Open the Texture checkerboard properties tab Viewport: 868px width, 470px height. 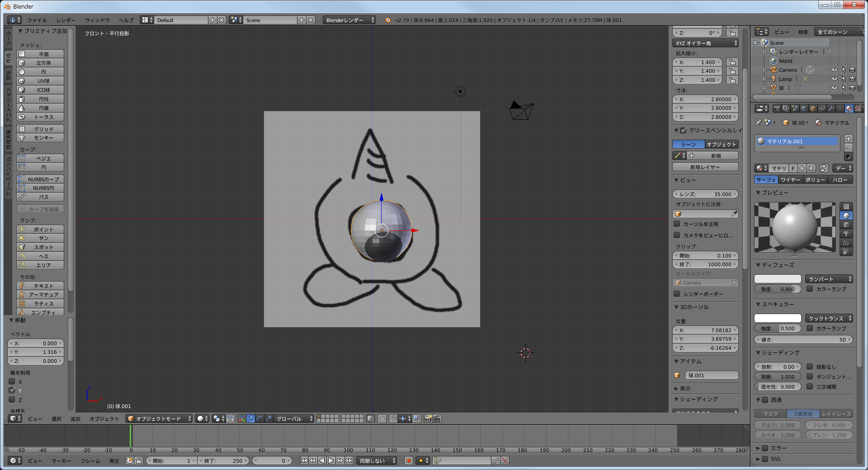[x=858, y=108]
